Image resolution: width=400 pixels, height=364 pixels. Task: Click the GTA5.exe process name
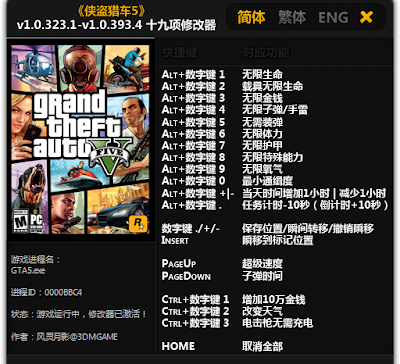[28, 270]
